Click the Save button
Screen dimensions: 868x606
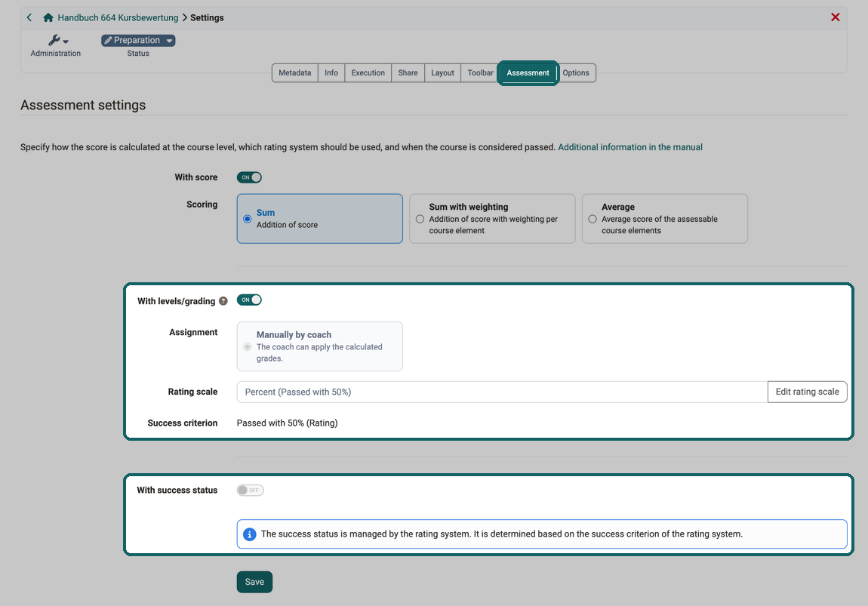point(254,582)
